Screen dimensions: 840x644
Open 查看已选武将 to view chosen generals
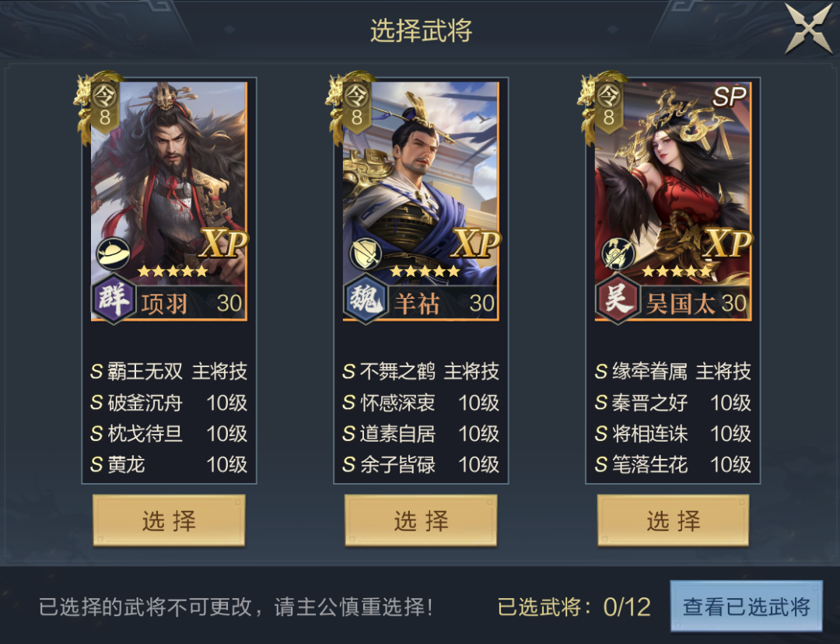click(x=746, y=607)
